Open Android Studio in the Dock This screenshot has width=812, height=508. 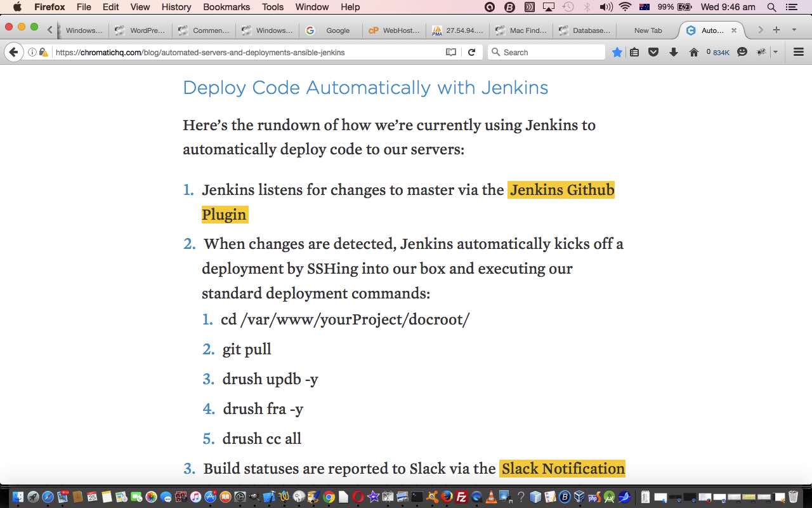click(x=609, y=497)
